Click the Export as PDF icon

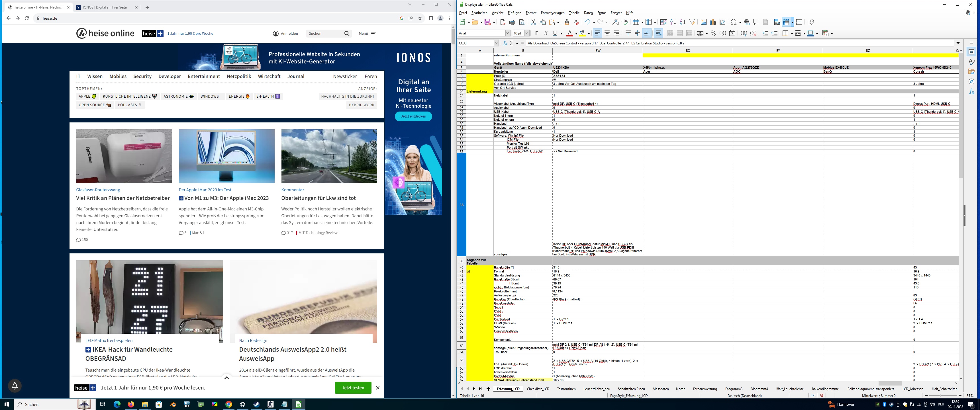coord(503,22)
